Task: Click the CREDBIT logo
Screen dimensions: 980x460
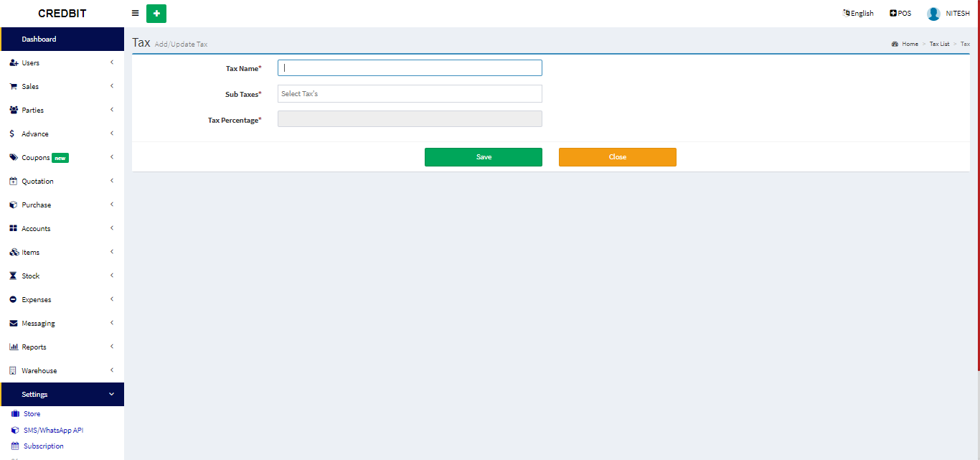Action: (x=62, y=14)
